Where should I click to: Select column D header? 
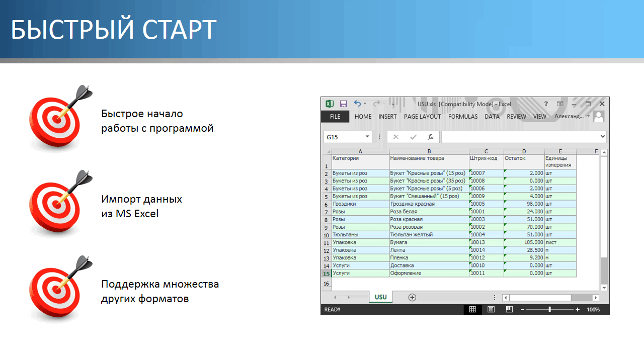524,151
